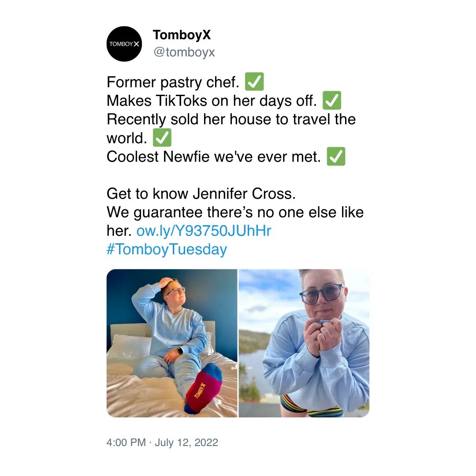Click the "Coolest Newfie we've ever met." line
The width and height of the screenshot is (476, 476).
214,157
